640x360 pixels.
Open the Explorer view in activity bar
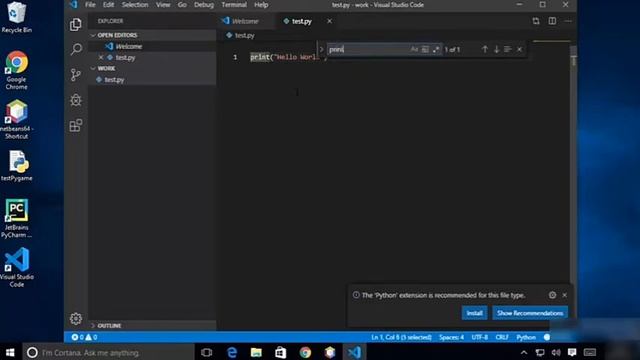click(76, 24)
